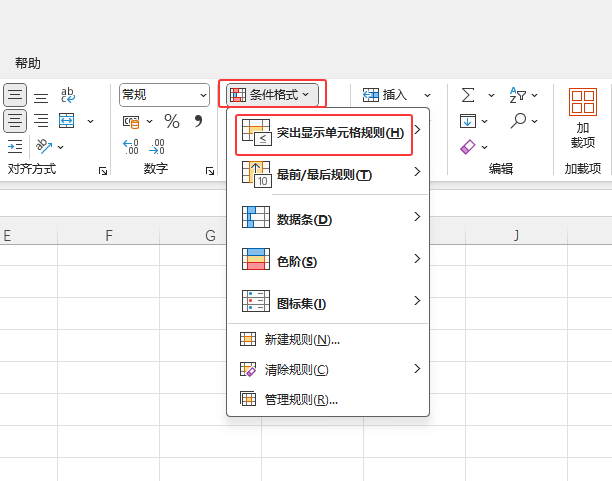This screenshot has height=481, width=612.
Task: Select 新建规则(N)... menu entry
Action: (x=301, y=340)
